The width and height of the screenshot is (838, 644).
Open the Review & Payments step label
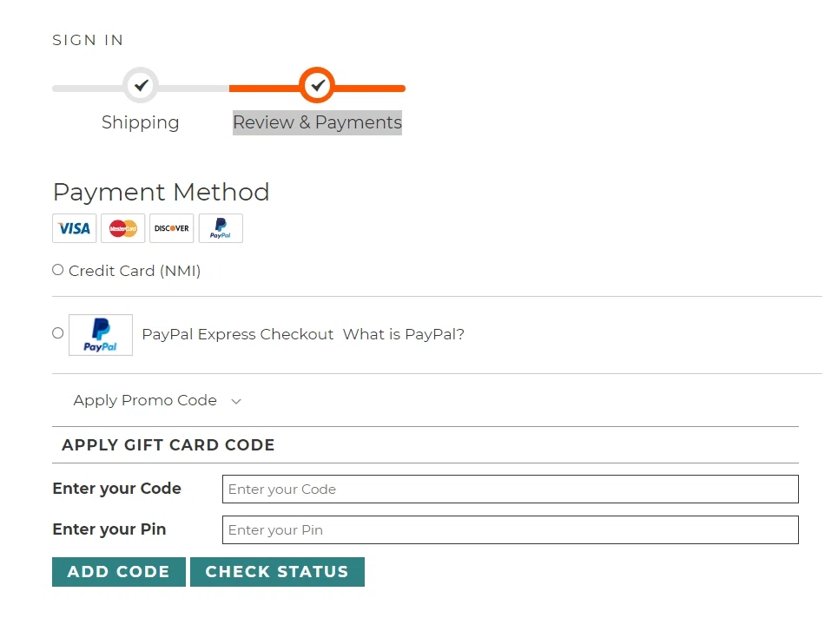(x=317, y=122)
